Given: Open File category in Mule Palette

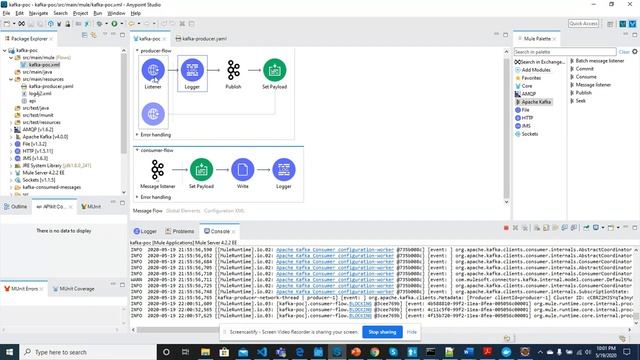Looking at the screenshot, I should coord(522,110).
